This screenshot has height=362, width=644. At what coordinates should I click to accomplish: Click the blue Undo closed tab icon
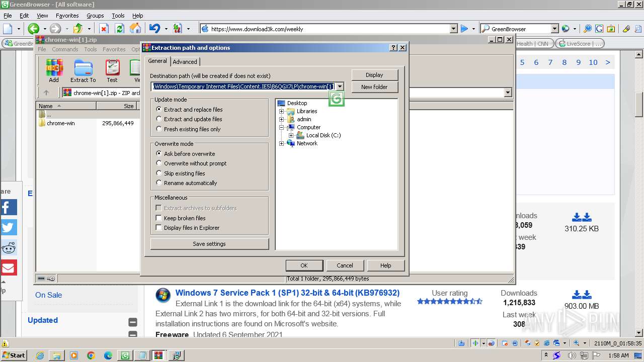point(154,29)
